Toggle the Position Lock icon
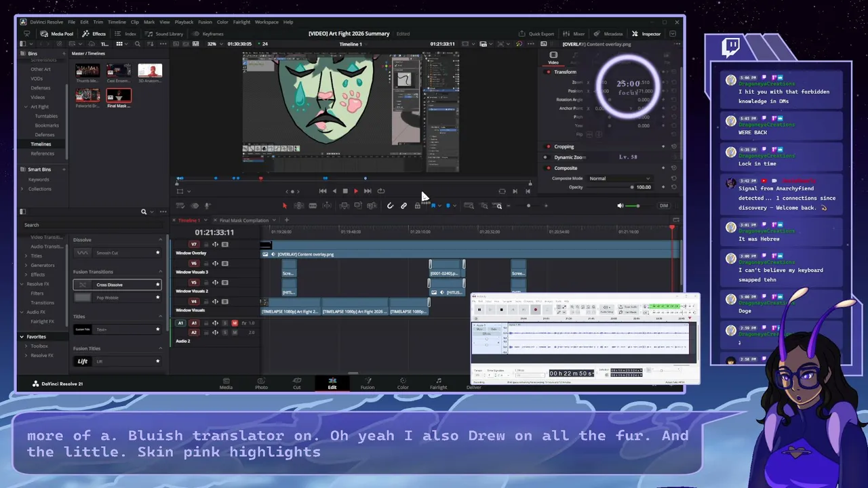 (x=417, y=205)
